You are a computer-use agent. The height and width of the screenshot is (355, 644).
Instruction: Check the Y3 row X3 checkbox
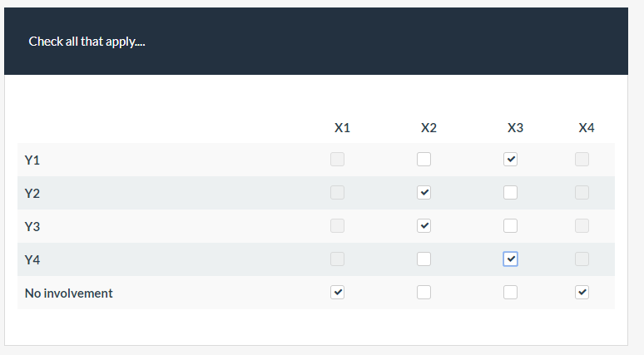tap(511, 226)
